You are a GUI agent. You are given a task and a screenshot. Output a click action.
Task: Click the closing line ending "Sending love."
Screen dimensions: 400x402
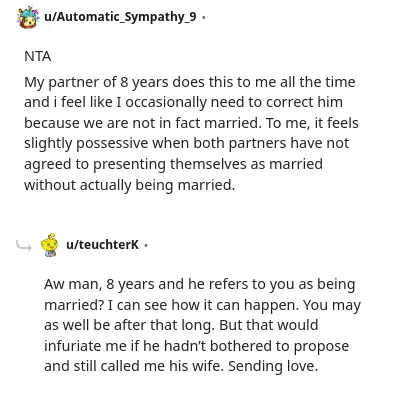(181, 366)
